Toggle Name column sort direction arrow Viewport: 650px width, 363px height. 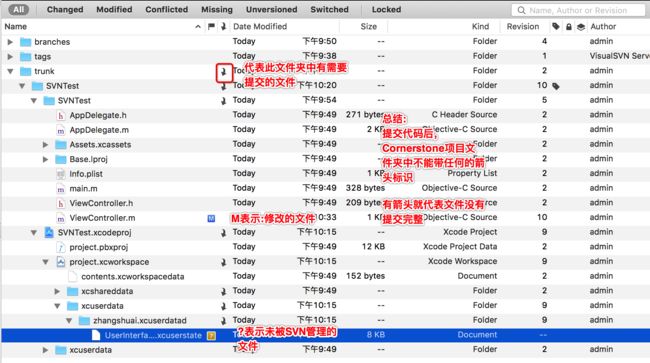click(198, 27)
